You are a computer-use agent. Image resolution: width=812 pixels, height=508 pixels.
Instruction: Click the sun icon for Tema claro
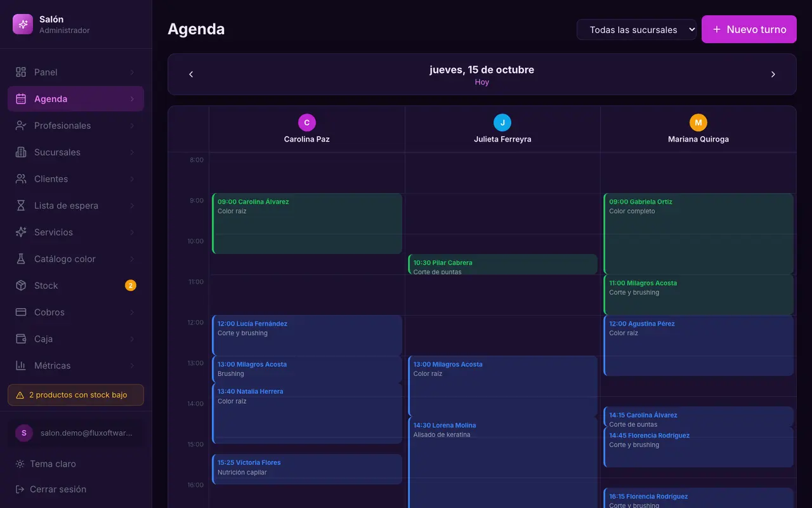[20, 464]
